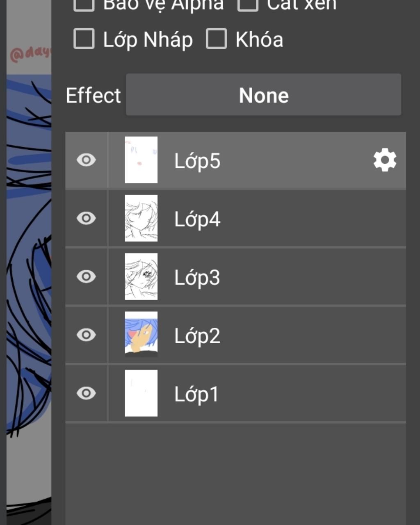Enable the Bảo vệ Alpha checkbox
Viewport: 420px width, 525px height.
[84, 4]
